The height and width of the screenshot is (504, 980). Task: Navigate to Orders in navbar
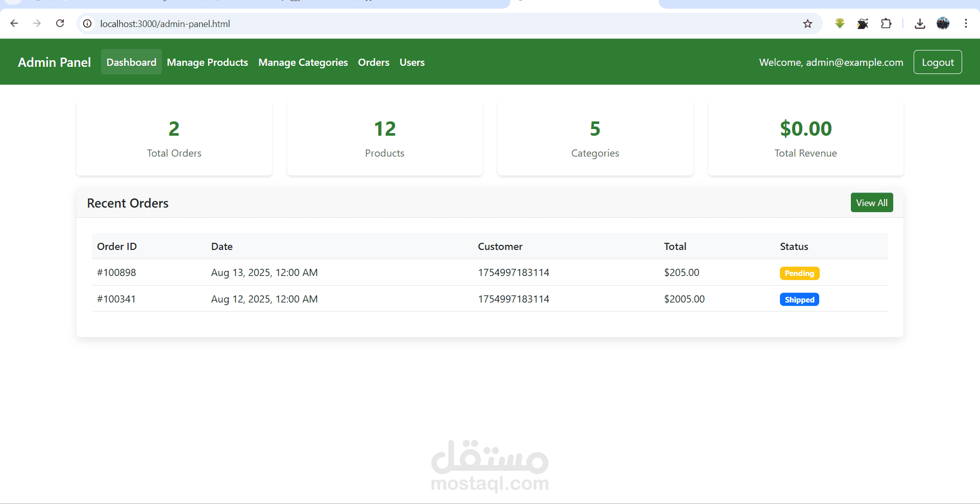click(374, 62)
